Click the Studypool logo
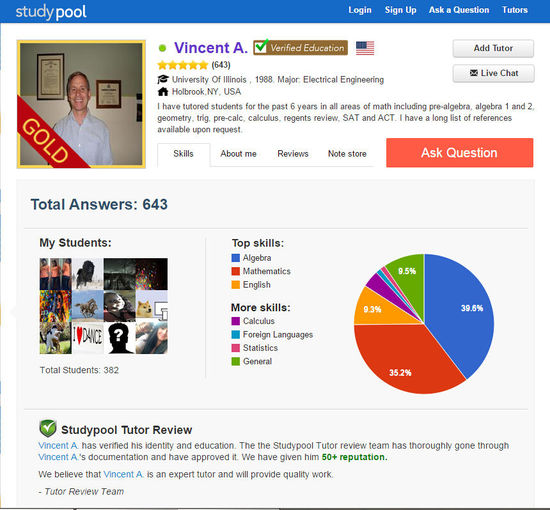550x510 pixels. click(x=51, y=12)
